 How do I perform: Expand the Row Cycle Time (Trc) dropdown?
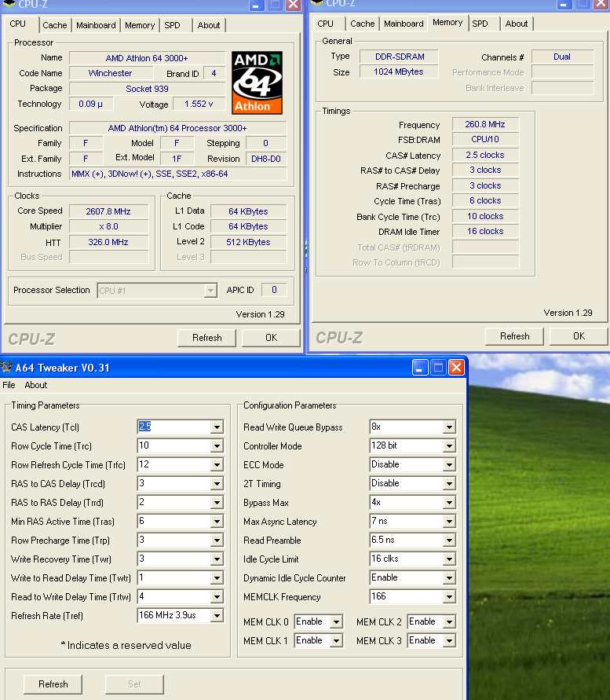coord(217,446)
